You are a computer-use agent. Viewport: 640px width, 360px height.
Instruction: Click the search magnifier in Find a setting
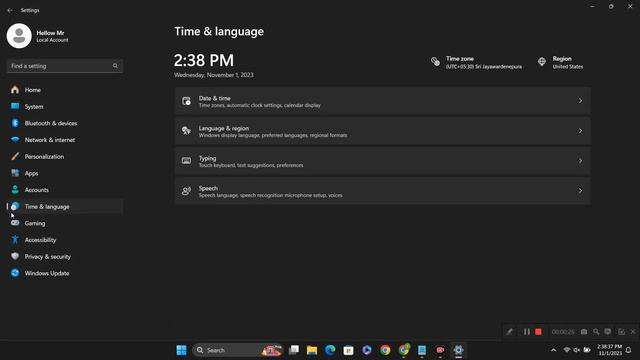115,66
